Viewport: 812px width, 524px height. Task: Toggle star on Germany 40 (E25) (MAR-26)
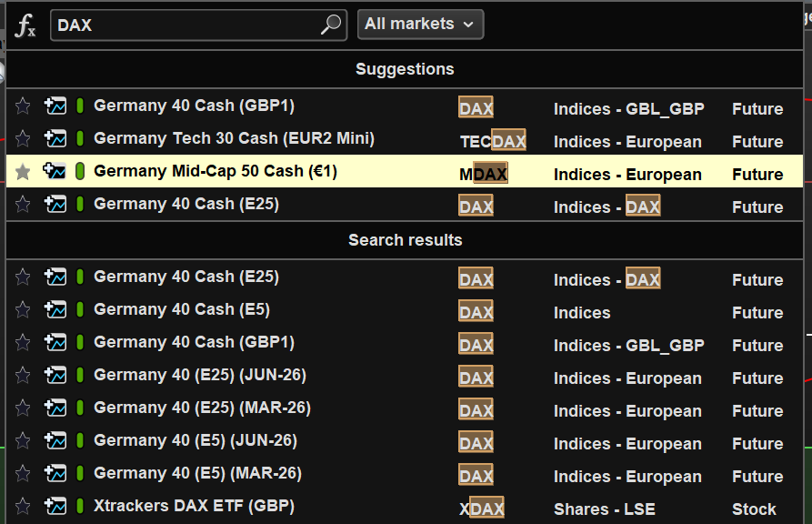coord(23,408)
